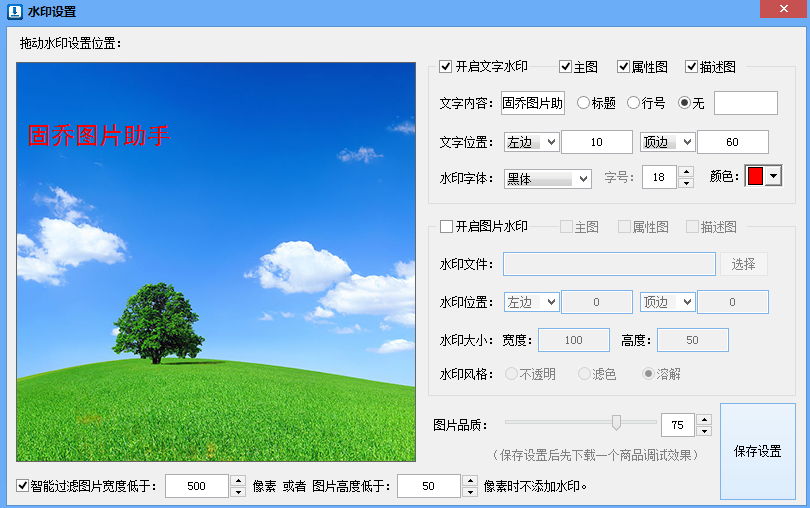Screen dimensions: 810x508
Task: Toggle the 智能过滤图片宽度低于 checkbox
Action: coord(22,485)
